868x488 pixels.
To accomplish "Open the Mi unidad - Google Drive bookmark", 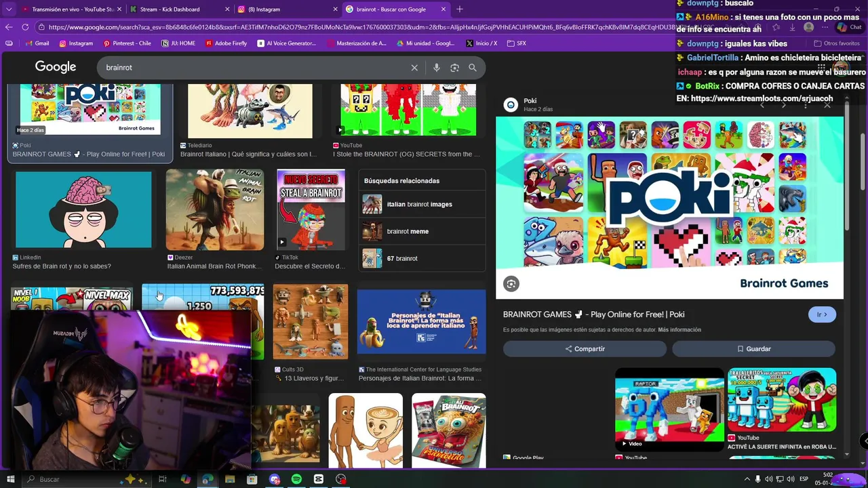I will 425,43.
